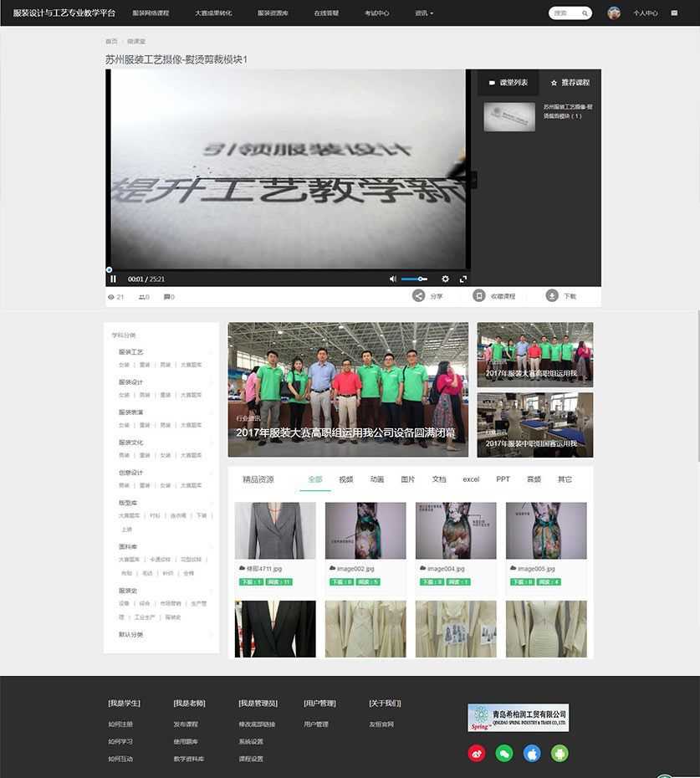Screen dimensions: 700x778
Task: Click the Weibo social icon
Action: point(476,754)
